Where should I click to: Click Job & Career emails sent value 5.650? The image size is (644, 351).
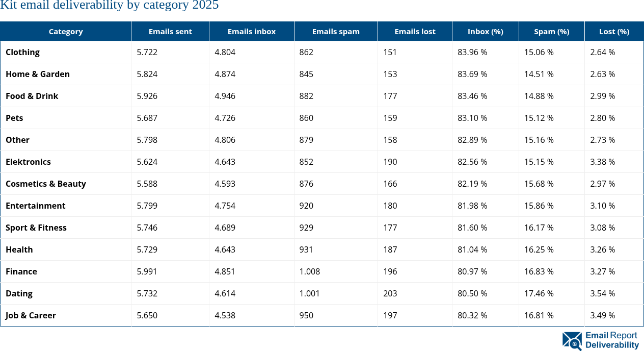point(147,315)
